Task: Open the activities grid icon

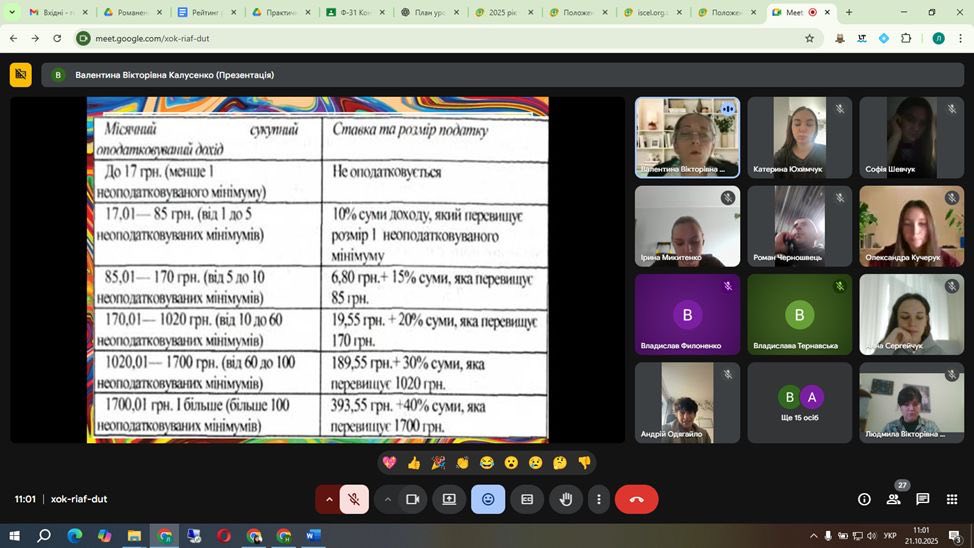Action: point(952,499)
